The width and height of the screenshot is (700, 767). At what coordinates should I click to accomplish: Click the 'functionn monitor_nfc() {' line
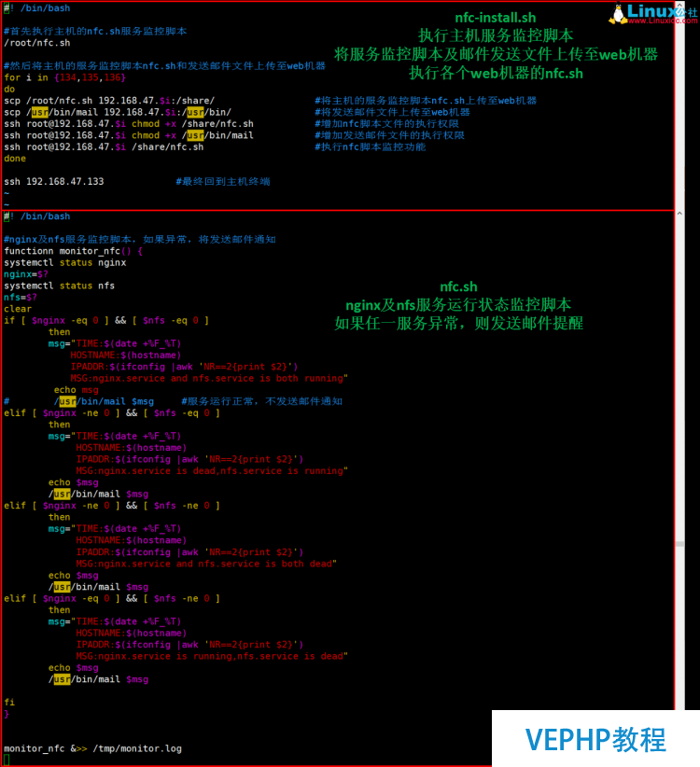click(x=74, y=251)
